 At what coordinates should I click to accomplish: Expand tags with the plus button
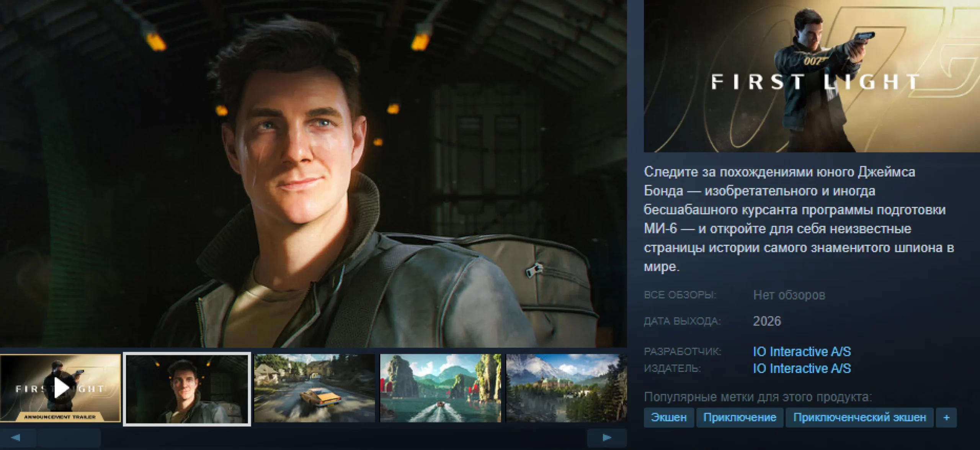click(946, 417)
